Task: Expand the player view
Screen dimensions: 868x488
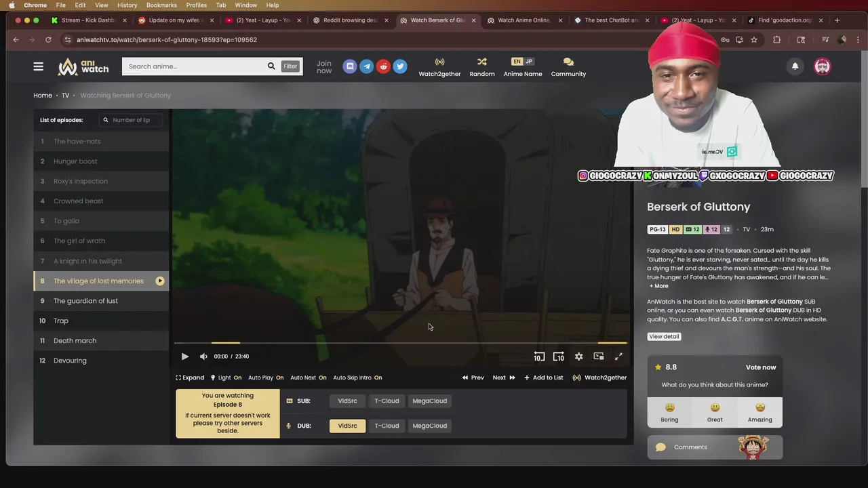Action: (x=190, y=378)
